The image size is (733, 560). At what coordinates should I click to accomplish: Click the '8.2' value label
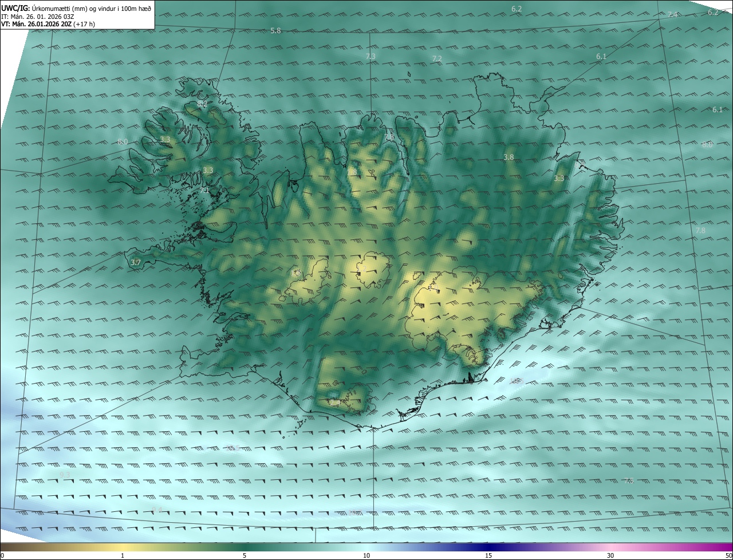202,104
